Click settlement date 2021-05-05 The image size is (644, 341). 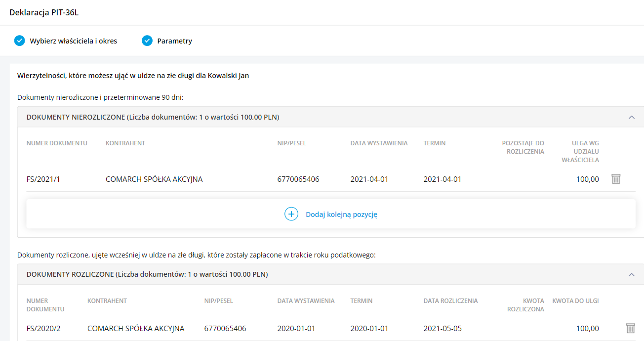click(443, 328)
